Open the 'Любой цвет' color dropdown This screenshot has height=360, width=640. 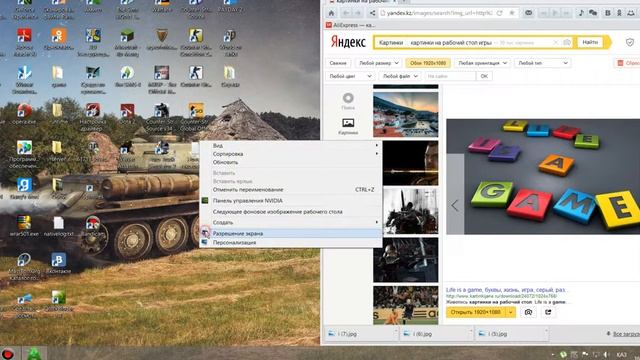350,76
